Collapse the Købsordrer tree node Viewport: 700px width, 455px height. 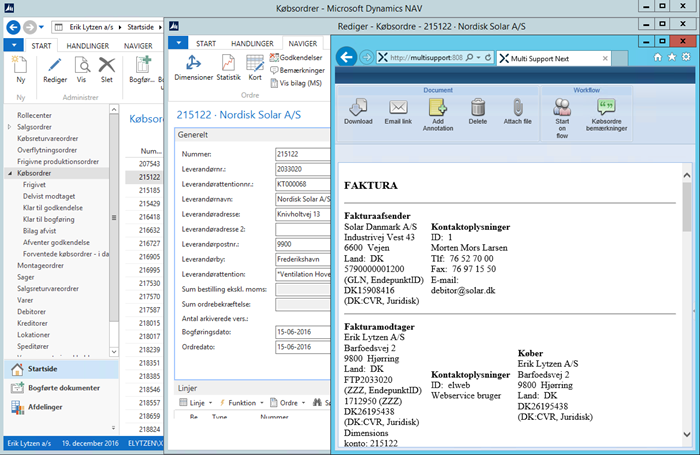point(10,173)
